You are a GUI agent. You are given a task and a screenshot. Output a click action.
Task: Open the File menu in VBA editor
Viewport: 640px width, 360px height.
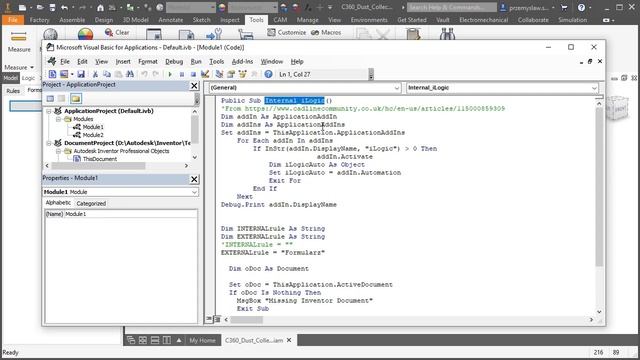[x=65, y=62]
